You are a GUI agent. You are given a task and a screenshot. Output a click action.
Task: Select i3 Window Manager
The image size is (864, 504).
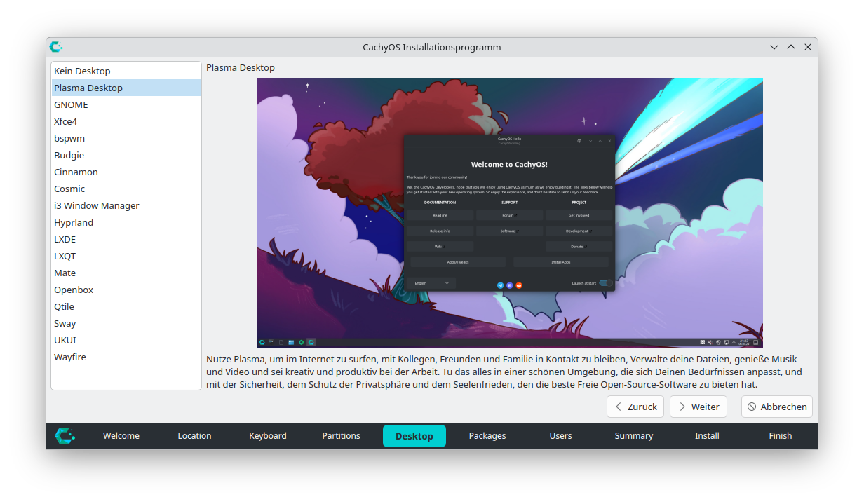pyautogui.click(x=126, y=205)
